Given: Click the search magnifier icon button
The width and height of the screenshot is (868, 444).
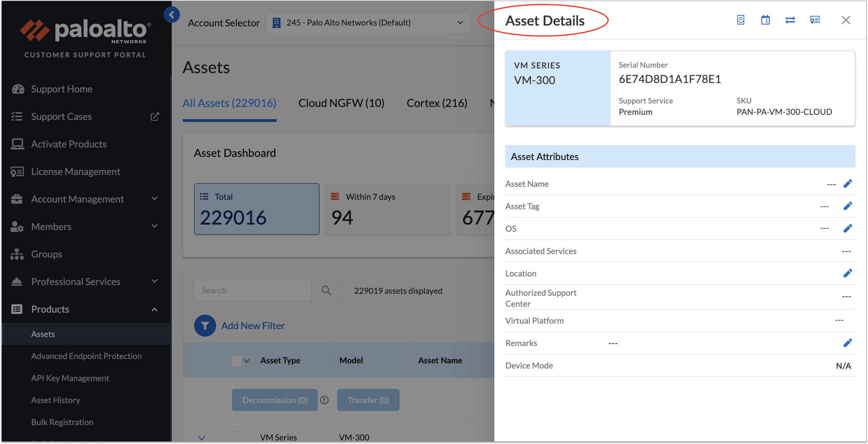Looking at the screenshot, I should [326, 291].
